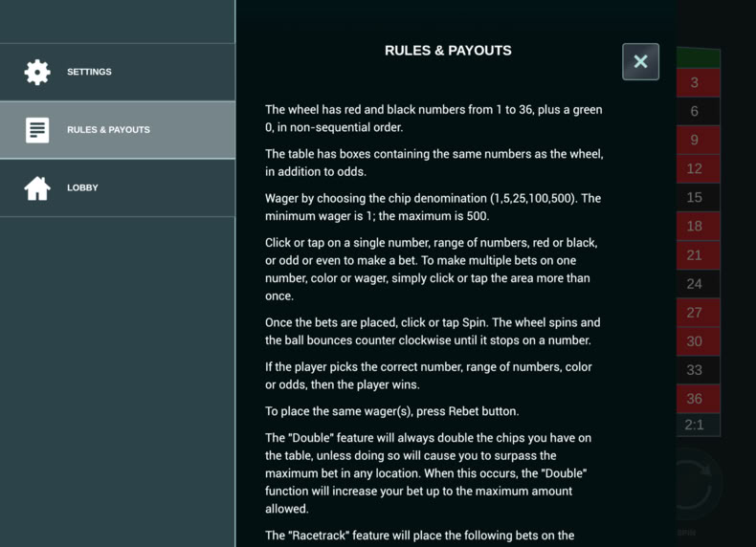Bet on red number 21
Viewport: 756px width, 547px height.
coord(699,255)
